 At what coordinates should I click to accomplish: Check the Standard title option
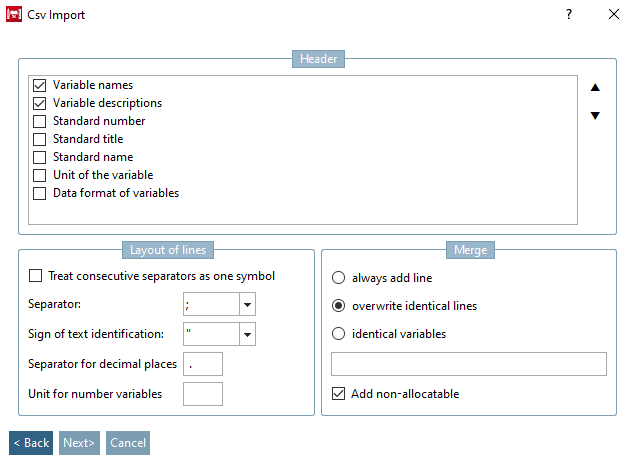(x=40, y=140)
